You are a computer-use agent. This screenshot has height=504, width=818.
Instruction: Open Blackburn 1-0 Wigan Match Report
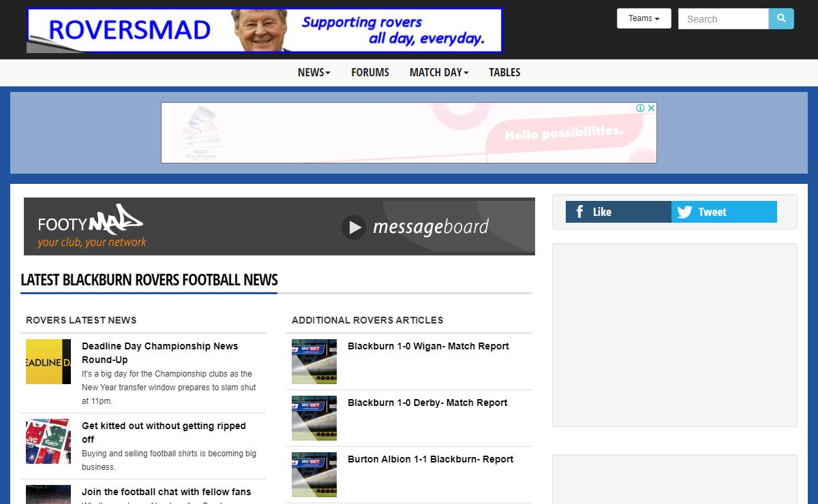pos(428,346)
